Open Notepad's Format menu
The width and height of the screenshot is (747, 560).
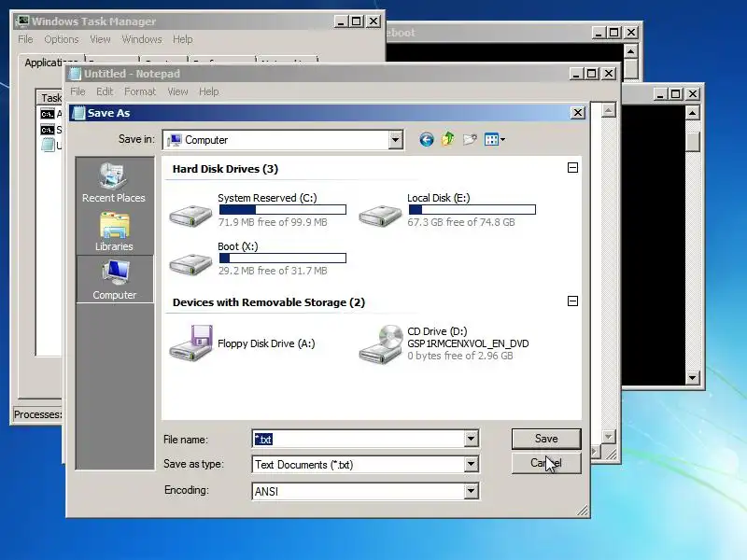[140, 91]
